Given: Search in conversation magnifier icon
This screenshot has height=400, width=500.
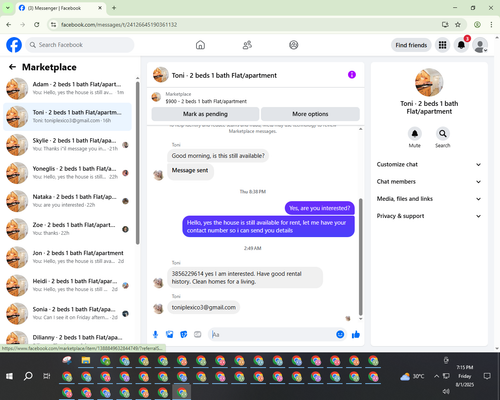Looking at the screenshot, I should [x=443, y=134].
